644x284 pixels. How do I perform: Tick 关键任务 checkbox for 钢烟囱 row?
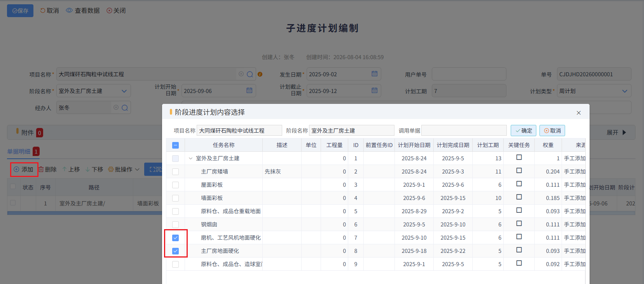pos(519,223)
